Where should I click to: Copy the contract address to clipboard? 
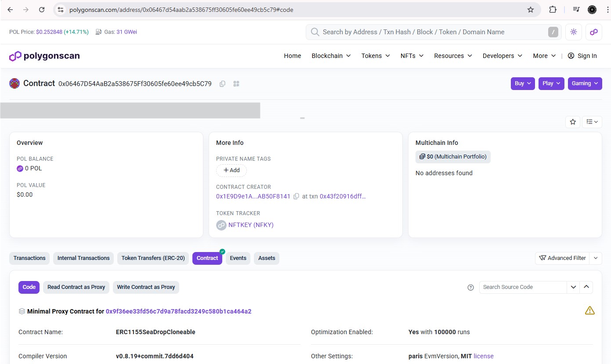[223, 84]
